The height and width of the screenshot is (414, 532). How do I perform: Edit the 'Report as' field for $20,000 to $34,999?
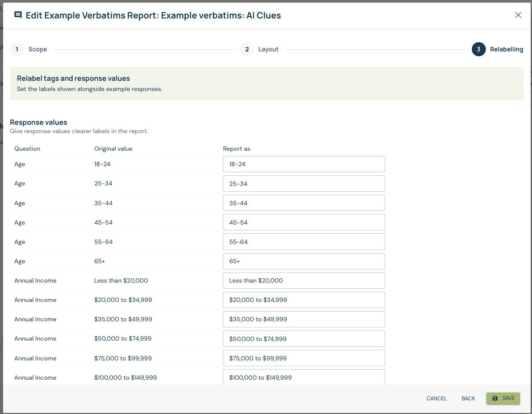[304, 300]
